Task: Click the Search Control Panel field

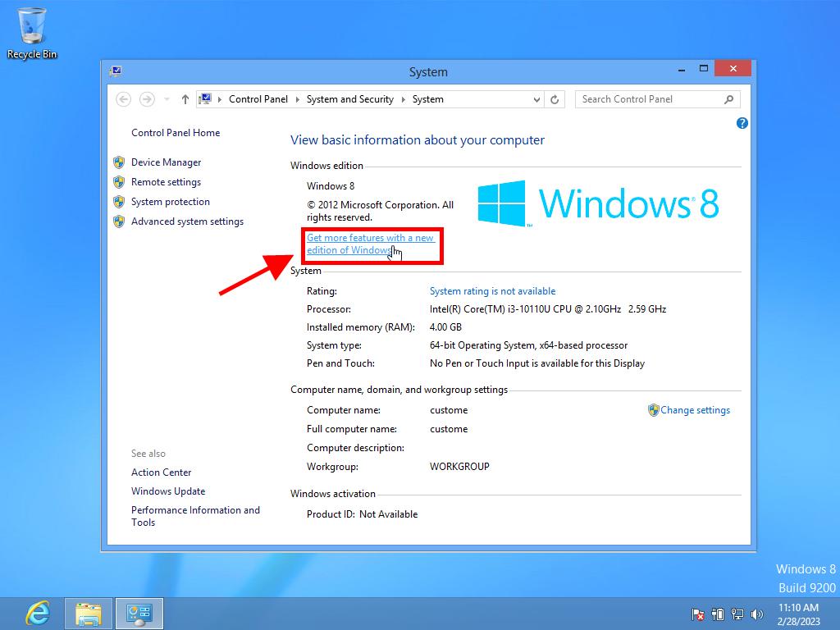Action: click(648, 99)
